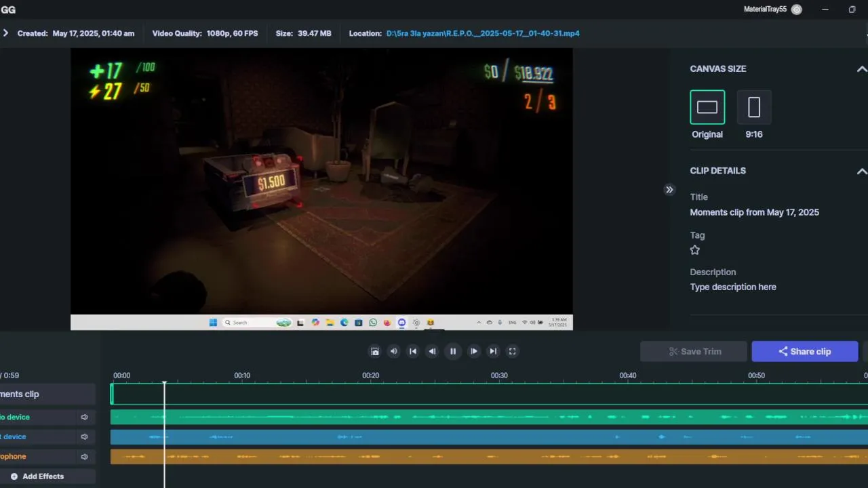Click the chevron left of Created
This screenshot has width=868, height=488.
coord(5,33)
